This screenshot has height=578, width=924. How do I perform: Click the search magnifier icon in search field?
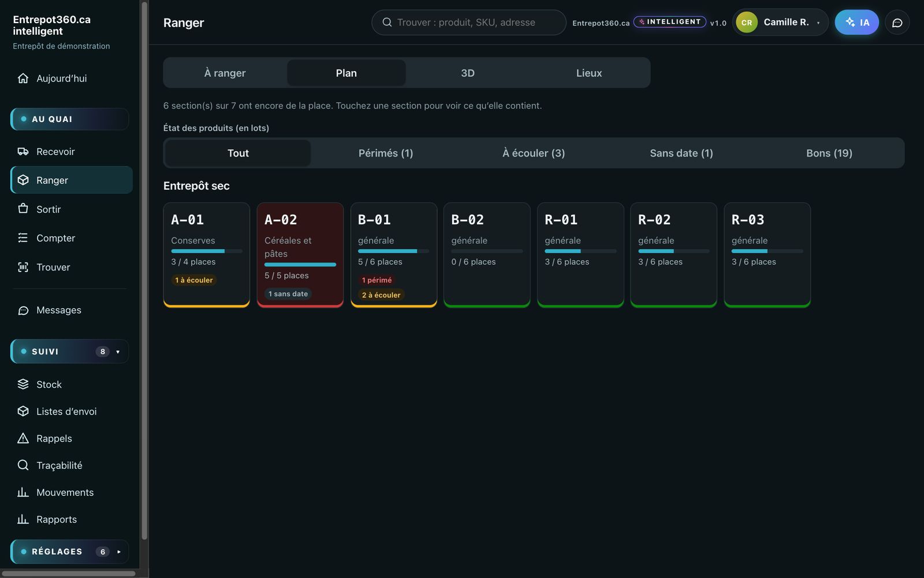pos(387,22)
